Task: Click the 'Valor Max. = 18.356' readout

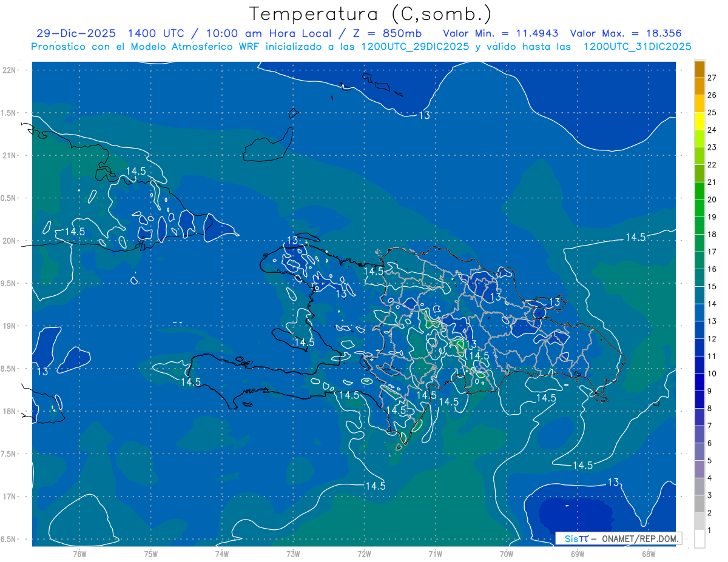Action: point(627,33)
